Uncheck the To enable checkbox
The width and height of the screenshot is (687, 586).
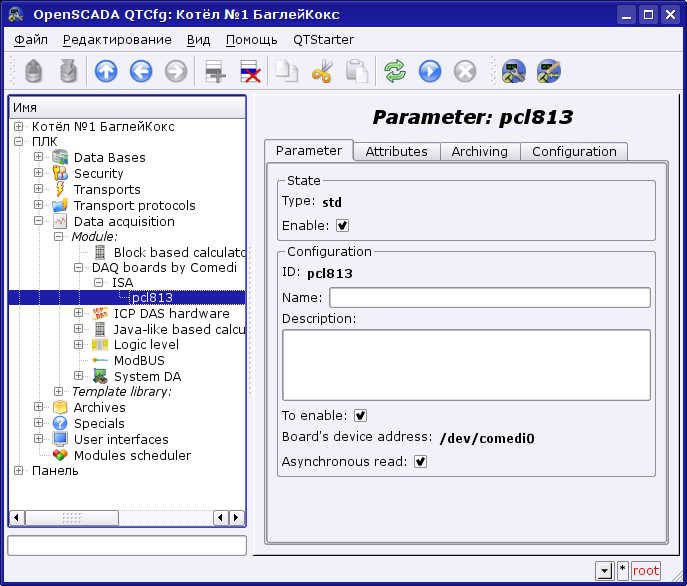pos(360,415)
